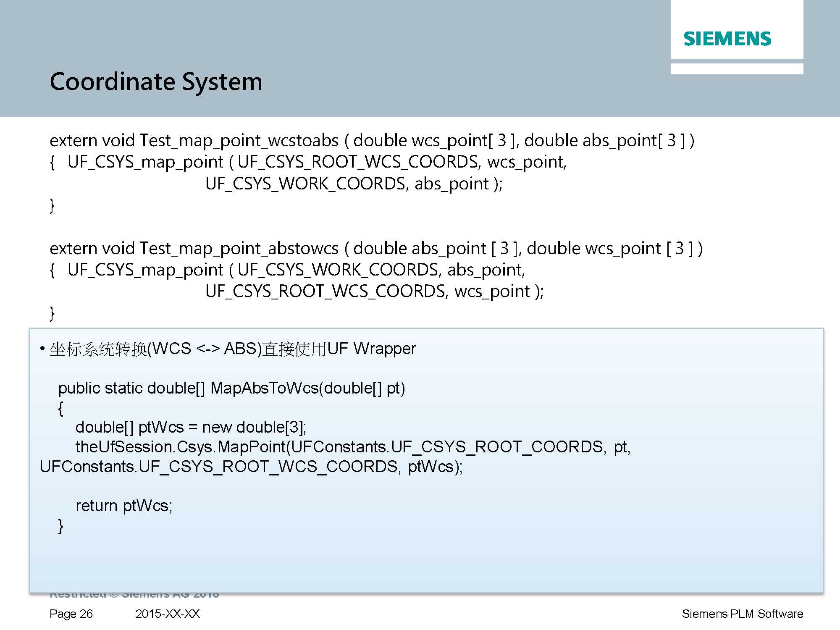Click 'public static double[] MapAbsToWcs(double[] pt)'

[x=231, y=388]
